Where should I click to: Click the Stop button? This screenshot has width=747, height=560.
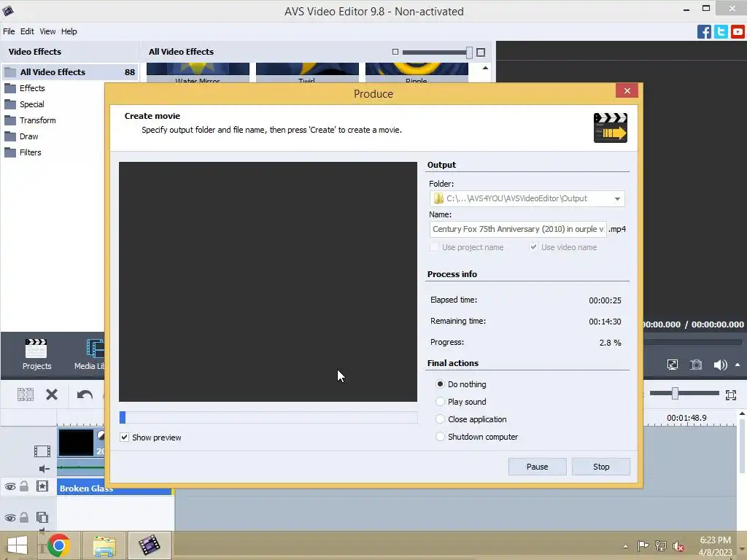point(601,467)
